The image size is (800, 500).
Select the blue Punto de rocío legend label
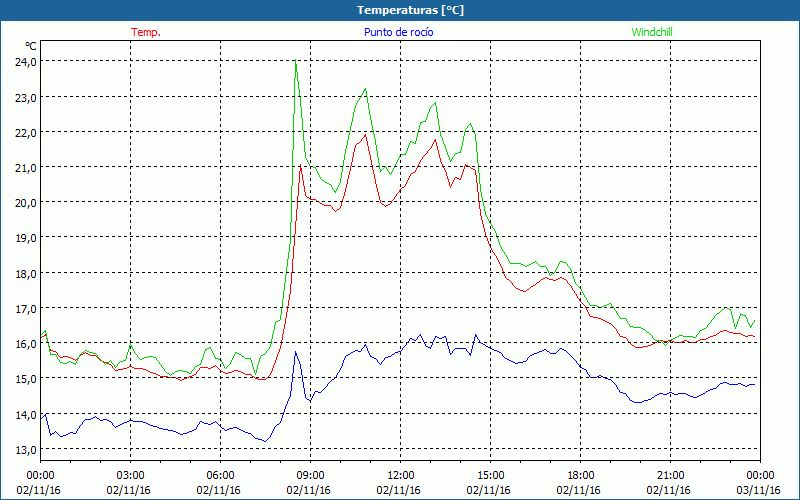click(x=398, y=32)
